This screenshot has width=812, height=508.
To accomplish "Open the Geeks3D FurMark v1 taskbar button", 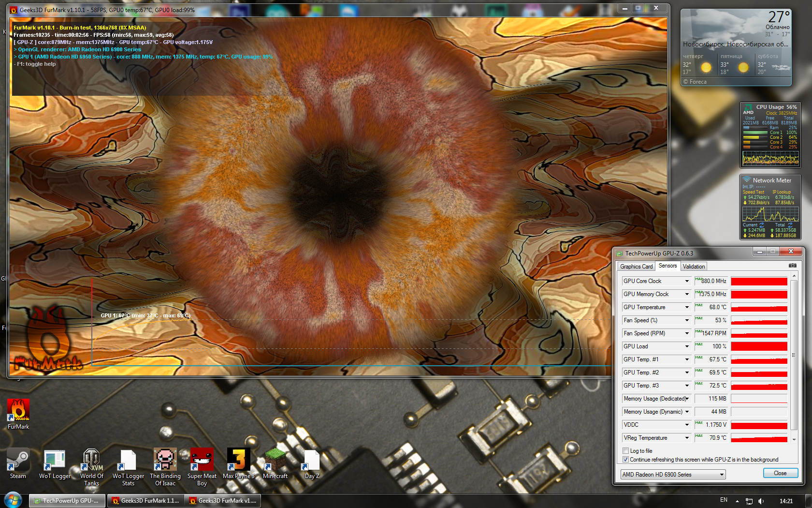I will click(x=222, y=501).
